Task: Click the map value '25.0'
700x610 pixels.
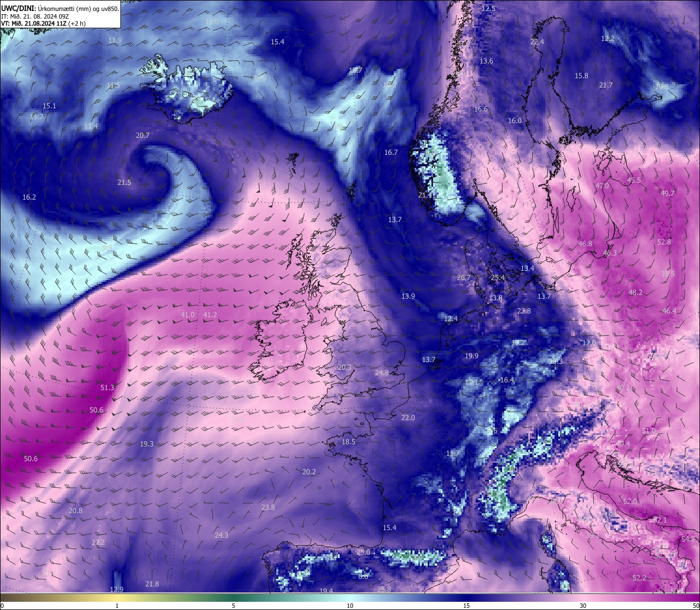Action: [363, 553]
